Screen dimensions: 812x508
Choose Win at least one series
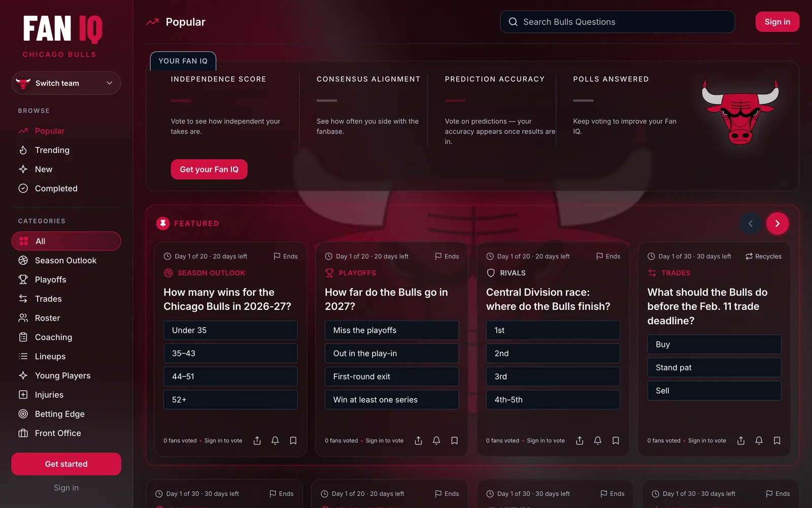392,400
